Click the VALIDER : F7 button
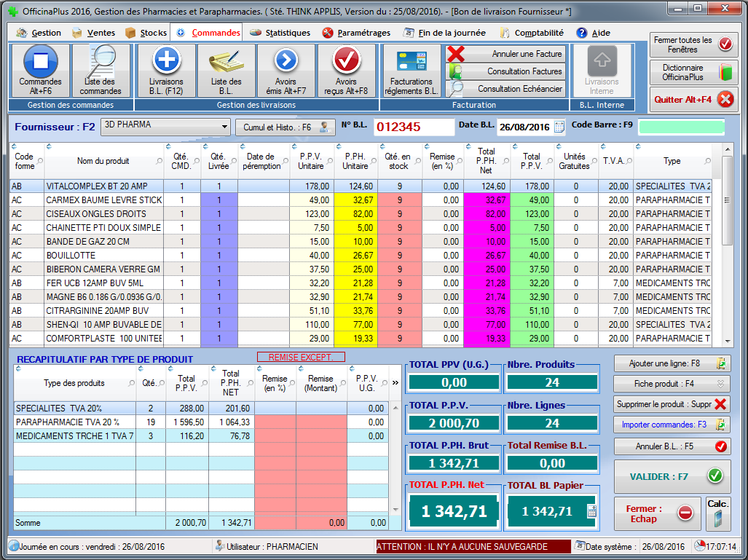The height and width of the screenshot is (560, 748). pos(672,476)
